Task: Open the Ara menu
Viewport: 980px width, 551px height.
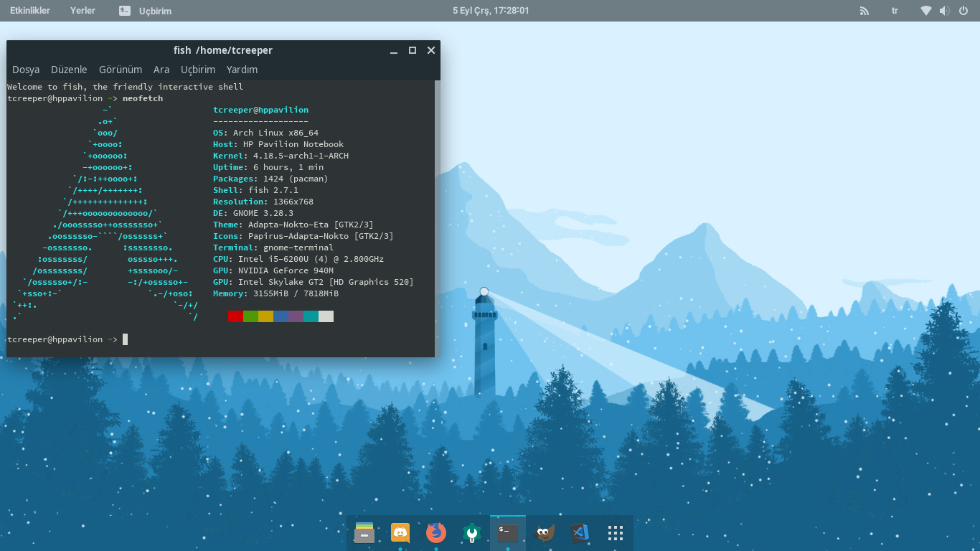Action: (161, 70)
